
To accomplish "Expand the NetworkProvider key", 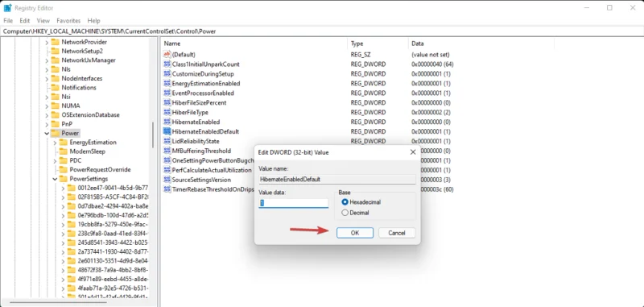I will [47, 43].
